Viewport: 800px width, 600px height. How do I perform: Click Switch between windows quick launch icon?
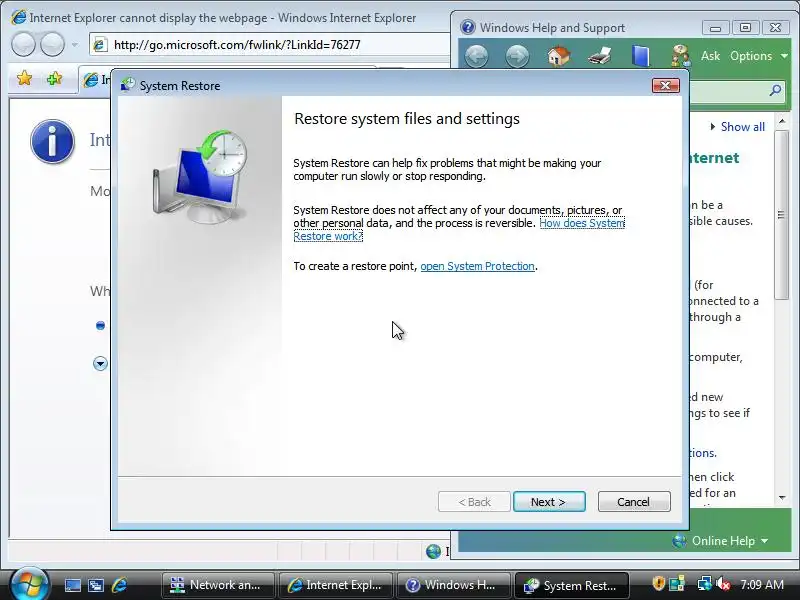96,585
